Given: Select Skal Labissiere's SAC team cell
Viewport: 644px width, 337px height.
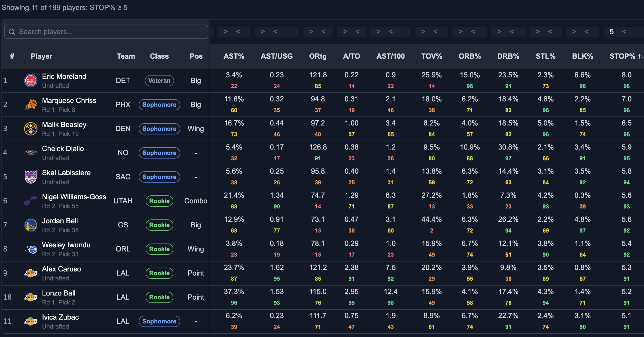Looking at the screenshot, I should click(x=123, y=177).
